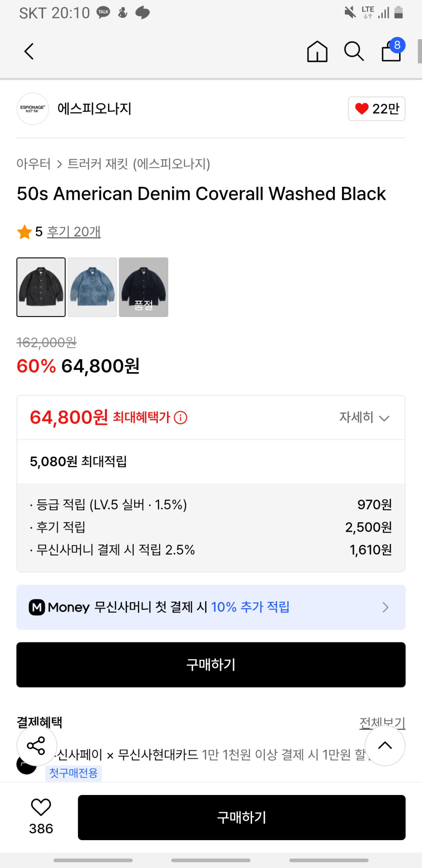Open the Espionage brand logo
This screenshot has height=868, width=422.
tap(33, 109)
